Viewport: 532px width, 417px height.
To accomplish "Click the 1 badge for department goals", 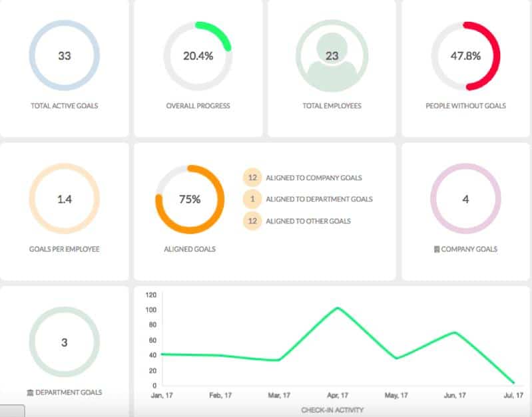I will pyautogui.click(x=252, y=199).
